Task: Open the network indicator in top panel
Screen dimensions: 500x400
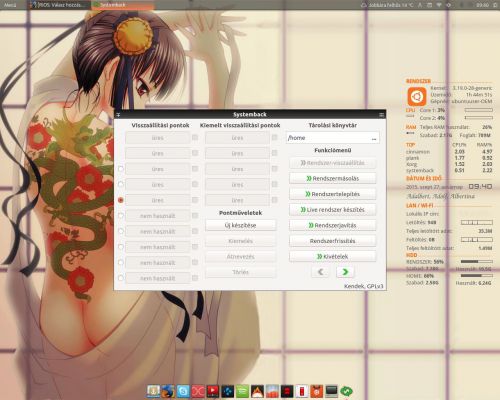Action: (439, 5)
